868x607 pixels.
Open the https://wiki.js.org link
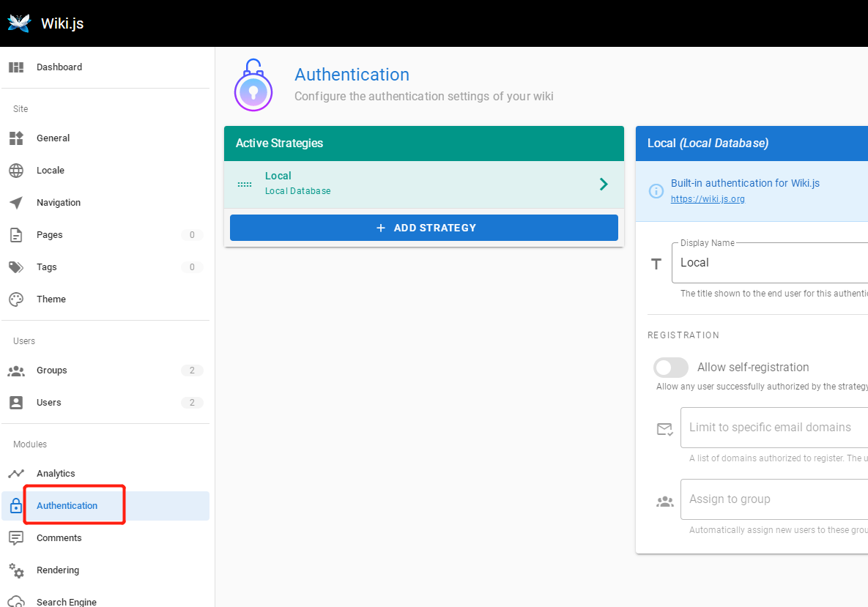click(x=708, y=199)
